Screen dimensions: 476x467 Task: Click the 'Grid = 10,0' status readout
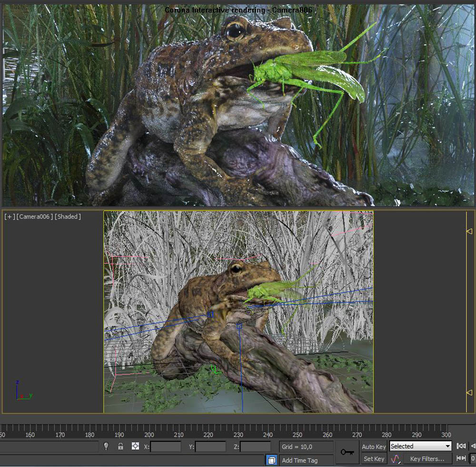click(306, 447)
